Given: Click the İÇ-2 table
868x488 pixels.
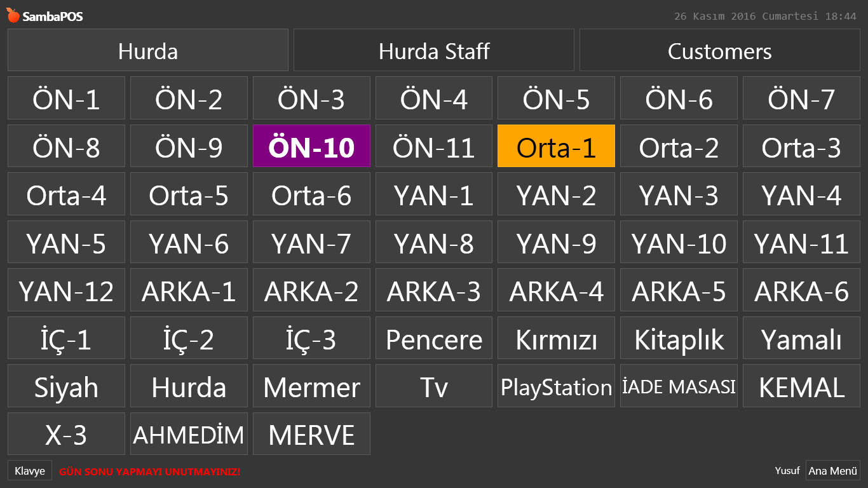Looking at the screenshot, I should click(x=189, y=339).
